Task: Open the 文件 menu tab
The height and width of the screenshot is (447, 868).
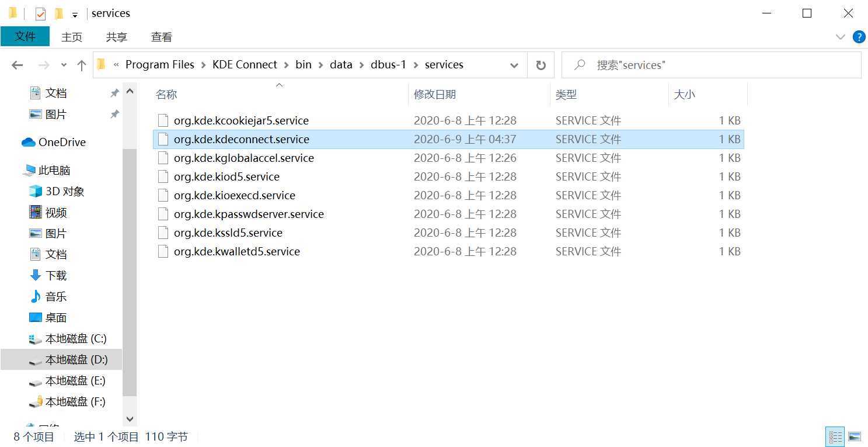Action: 25,36
